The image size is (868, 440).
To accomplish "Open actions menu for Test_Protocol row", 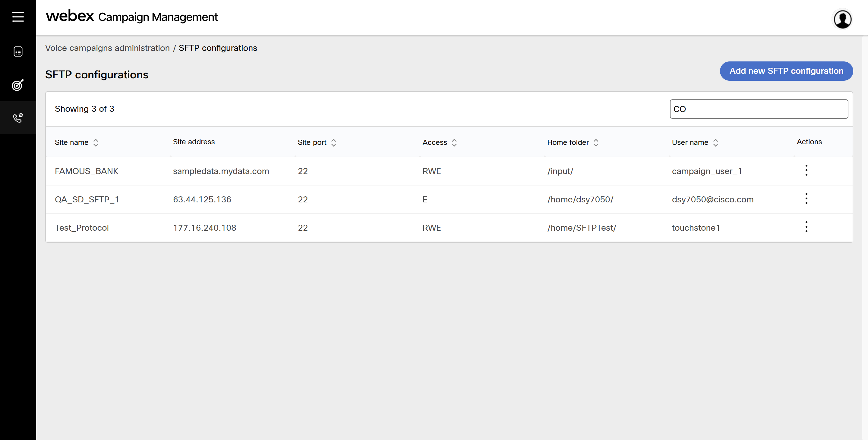I will pyautogui.click(x=806, y=227).
